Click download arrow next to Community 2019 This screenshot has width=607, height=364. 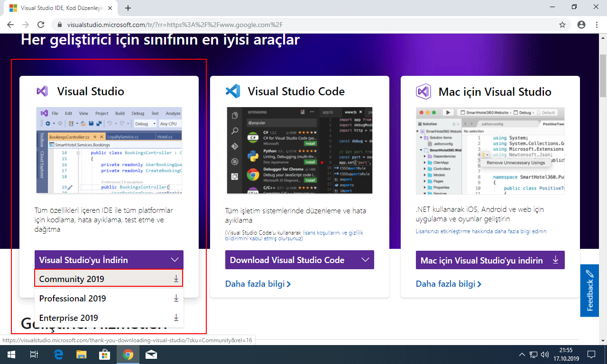176,279
